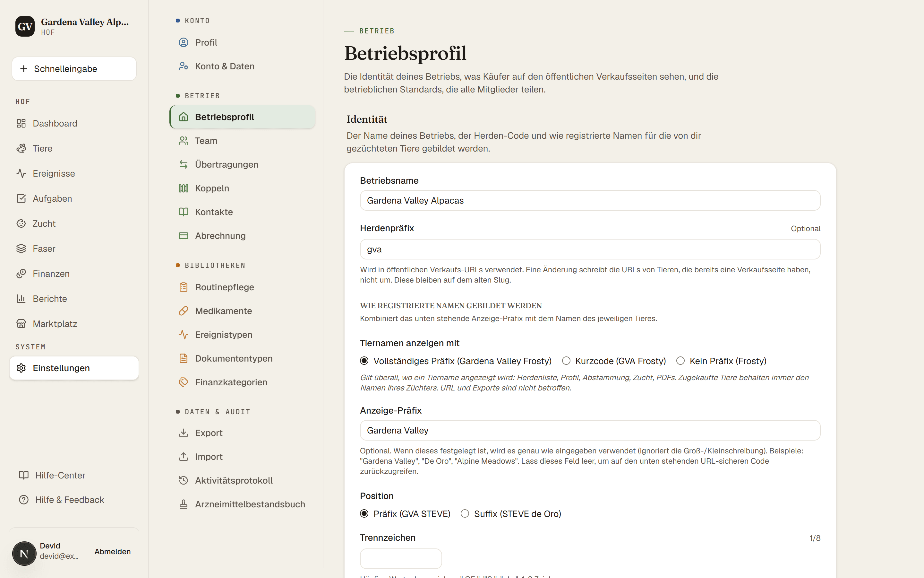Image resolution: width=924 pixels, height=578 pixels.
Task: Open Aktivitätsprotokoll page
Action: [243, 480]
